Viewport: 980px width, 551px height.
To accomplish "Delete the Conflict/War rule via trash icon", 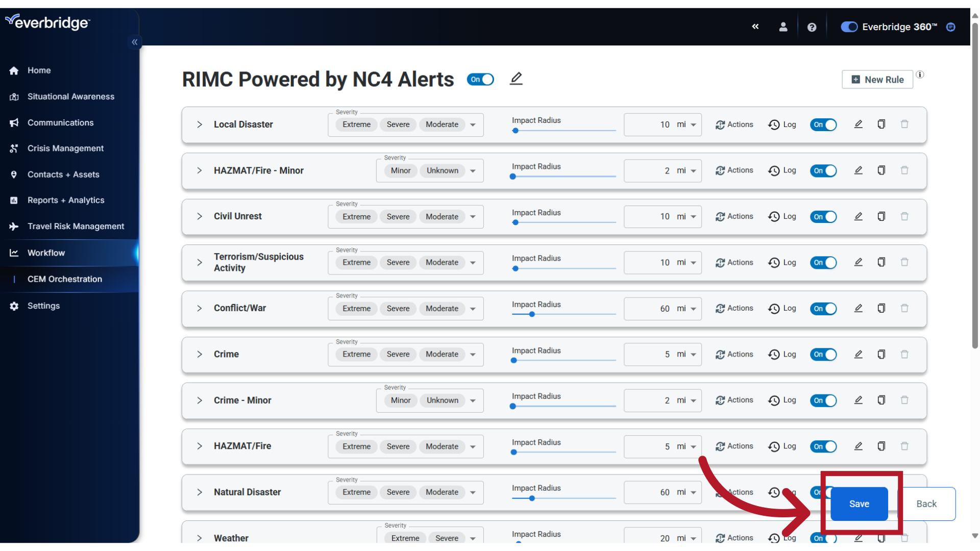I will [x=904, y=308].
